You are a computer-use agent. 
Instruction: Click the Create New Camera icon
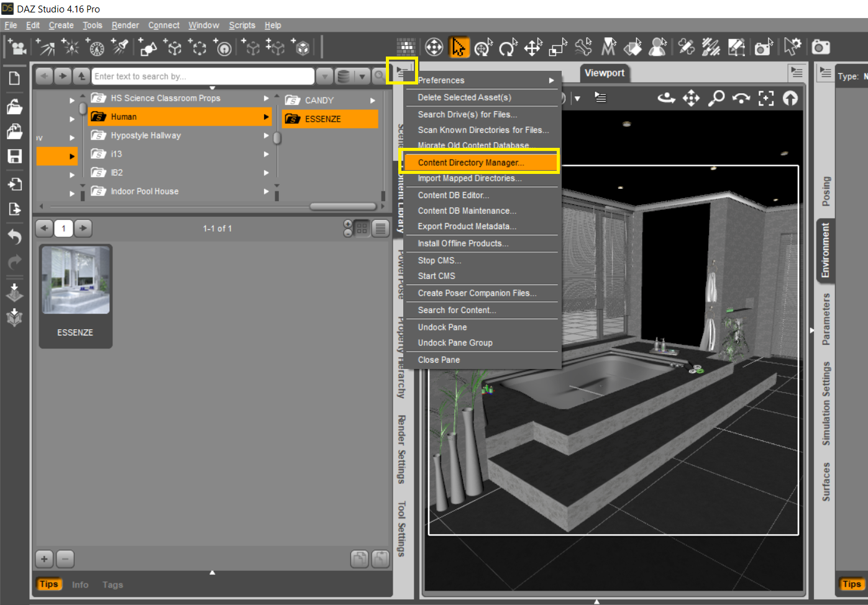17,47
